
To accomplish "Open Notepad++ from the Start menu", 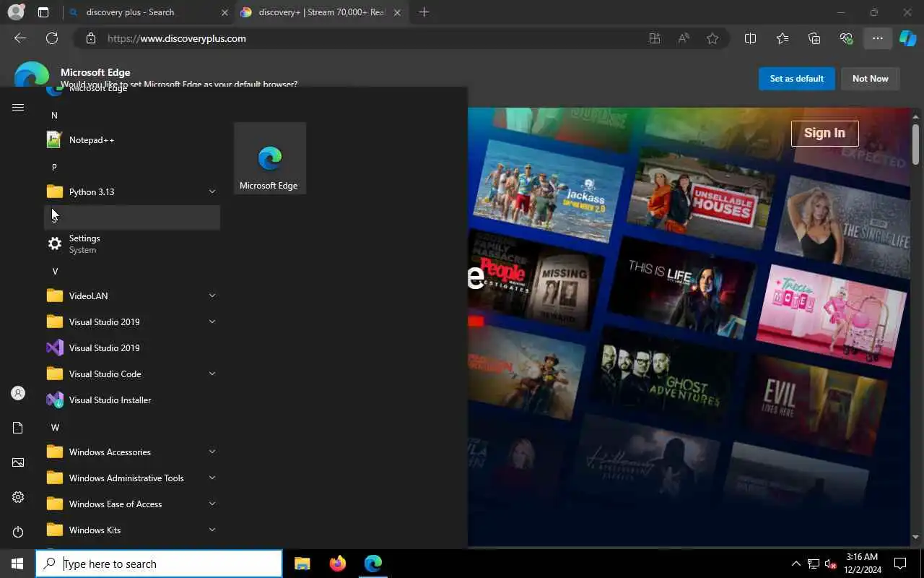I will pyautogui.click(x=132, y=139).
